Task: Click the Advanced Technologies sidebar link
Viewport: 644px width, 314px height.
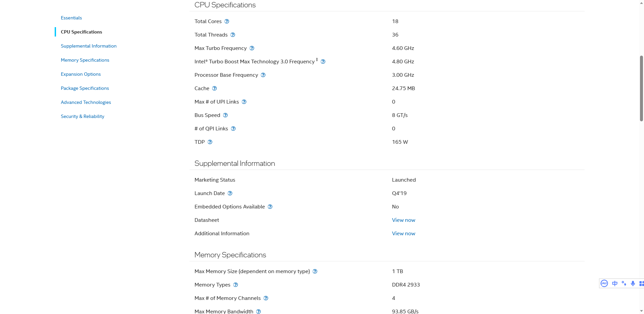Action: coord(86,102)
